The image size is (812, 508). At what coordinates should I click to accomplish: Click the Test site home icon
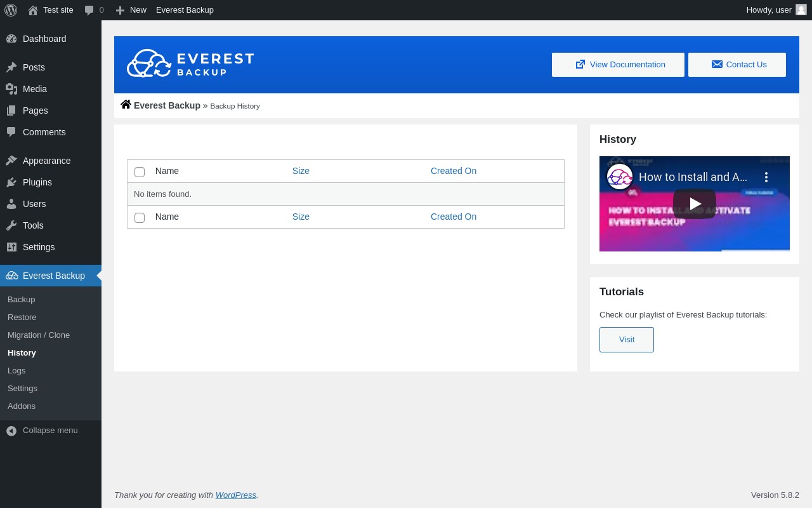(33, 10)
